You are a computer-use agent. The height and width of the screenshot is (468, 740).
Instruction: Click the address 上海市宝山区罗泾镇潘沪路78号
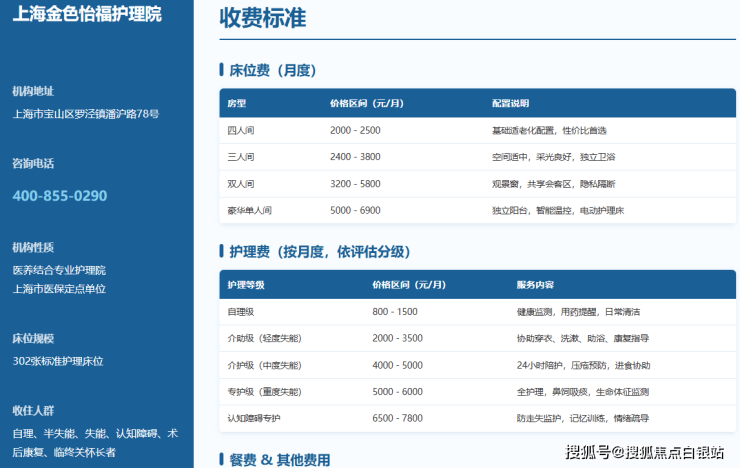click(x=86, y=114)
